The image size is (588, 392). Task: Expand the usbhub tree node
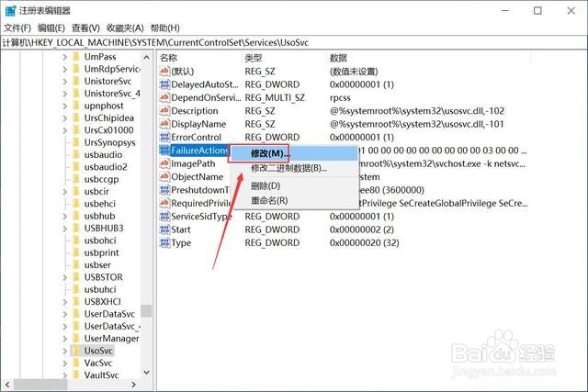tap(65, 217)
